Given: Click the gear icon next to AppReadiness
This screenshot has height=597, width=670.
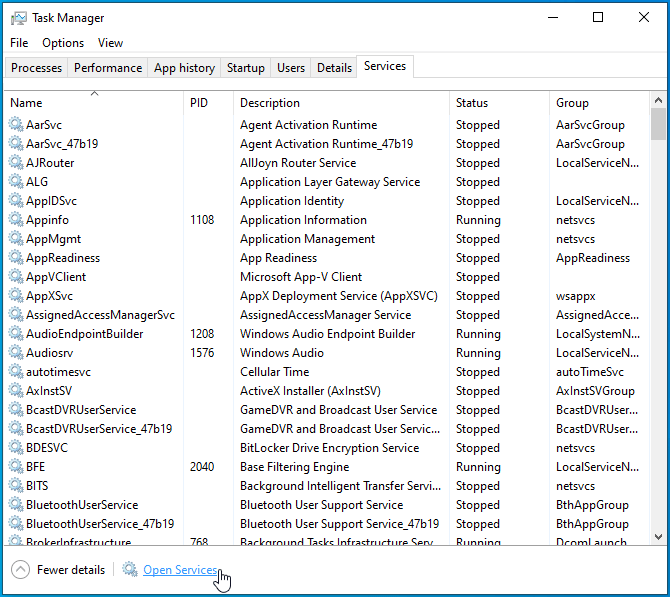Looking at the screenshot, I should click(16, 257).
